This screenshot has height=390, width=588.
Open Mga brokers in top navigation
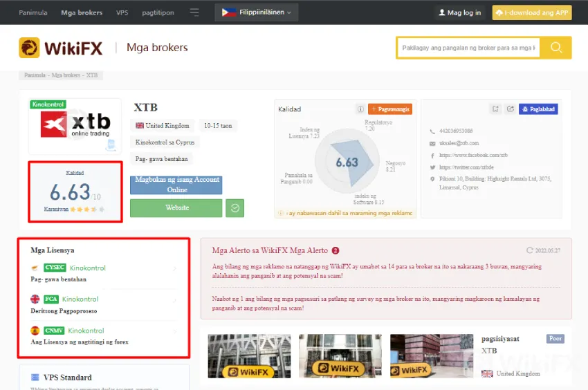82,12
